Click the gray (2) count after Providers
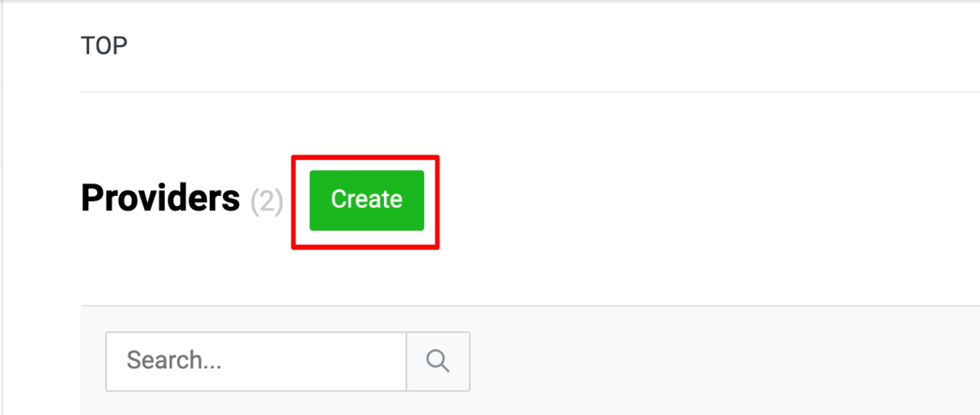This screenshot has height=415, width=980. 266,201
